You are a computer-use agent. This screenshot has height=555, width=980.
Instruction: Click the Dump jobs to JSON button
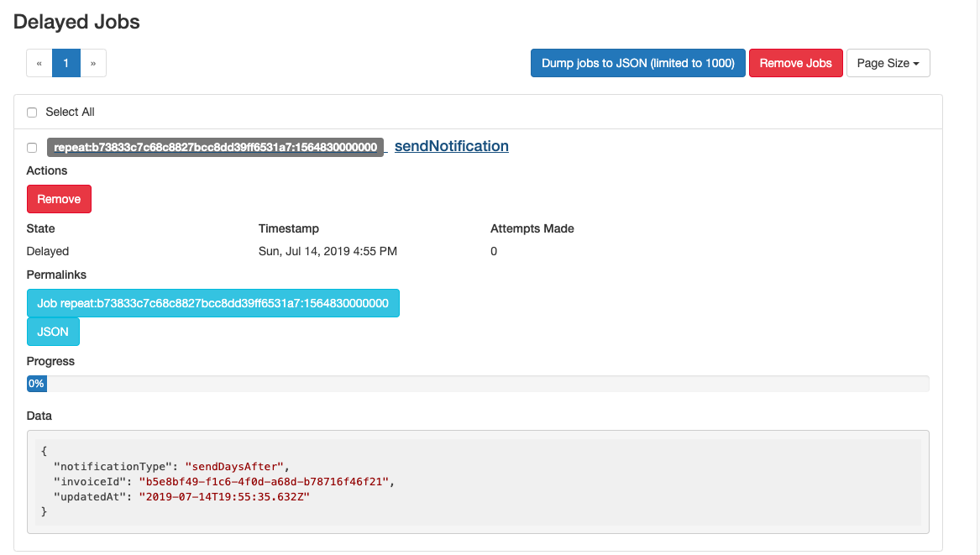tap(637, 63)
